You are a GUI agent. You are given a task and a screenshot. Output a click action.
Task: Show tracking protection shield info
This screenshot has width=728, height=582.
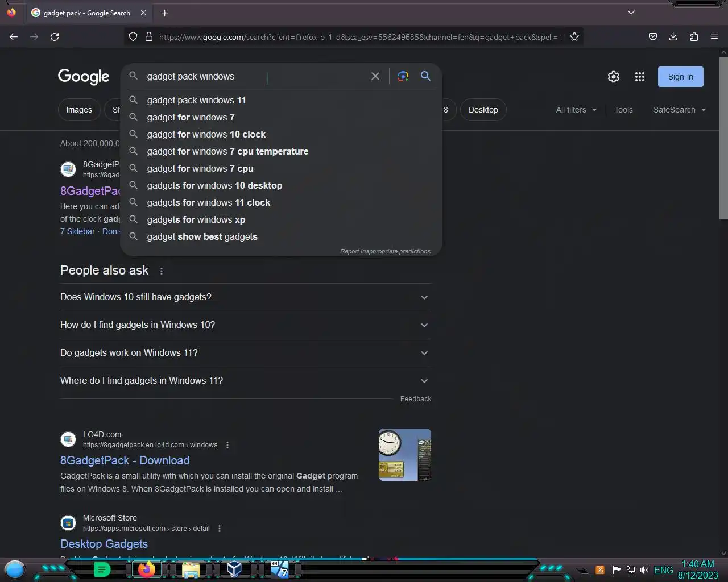133,36
